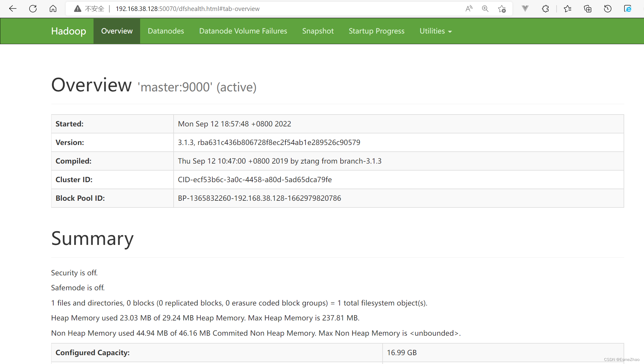Switch to the Datanodes tab
Screen dimensions: 644x364
coord(166,31)
